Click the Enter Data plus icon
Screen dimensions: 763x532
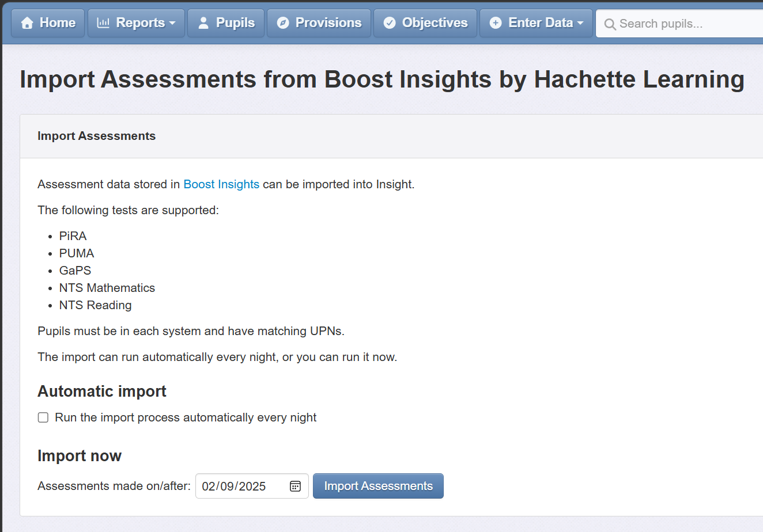coord(496,23)
